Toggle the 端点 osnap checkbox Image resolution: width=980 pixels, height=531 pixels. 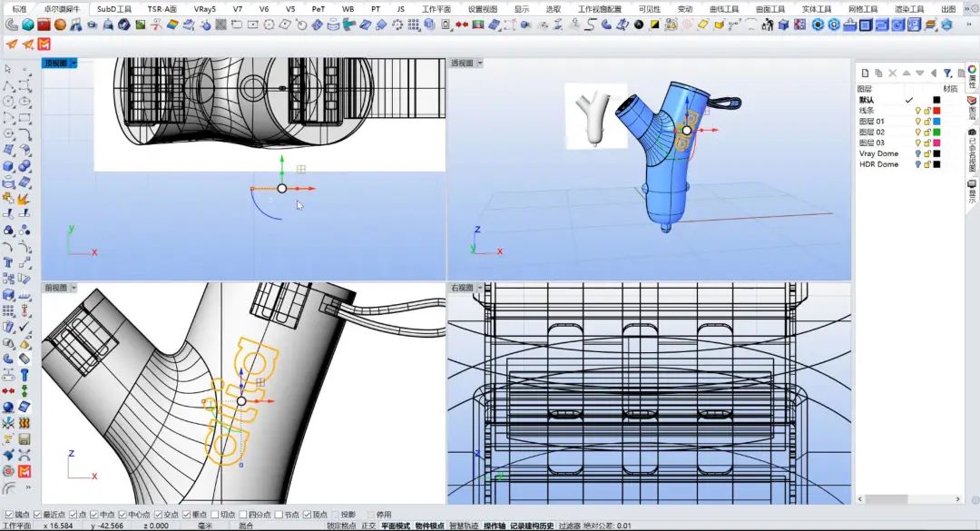point(10,515)
